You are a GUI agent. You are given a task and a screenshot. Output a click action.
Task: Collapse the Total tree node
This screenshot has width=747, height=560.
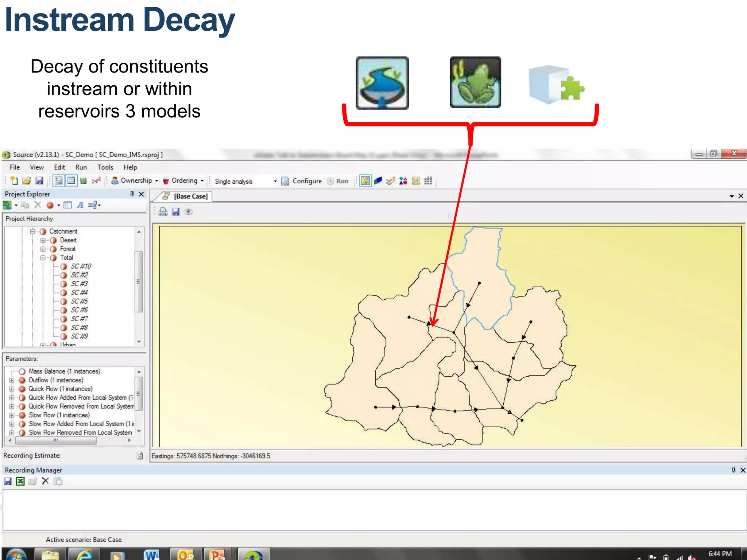(x=43, y=258)
